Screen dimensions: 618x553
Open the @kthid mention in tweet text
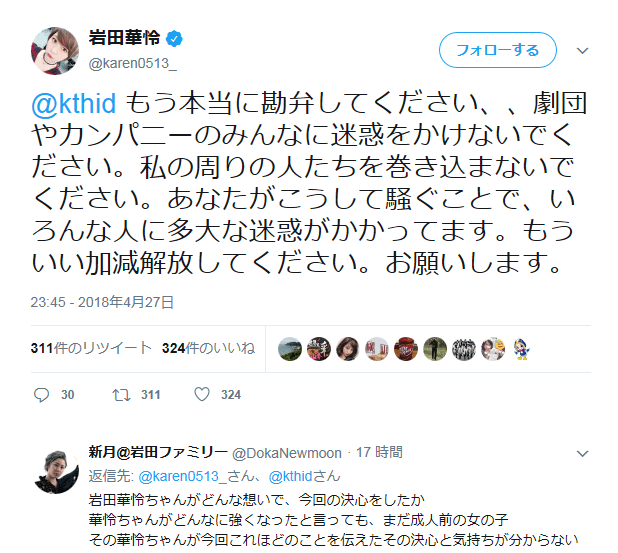click(x=73, y=103)
